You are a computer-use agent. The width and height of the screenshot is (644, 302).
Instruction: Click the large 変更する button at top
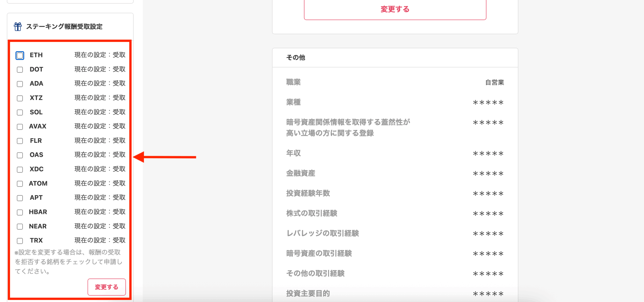click(395, 10)
